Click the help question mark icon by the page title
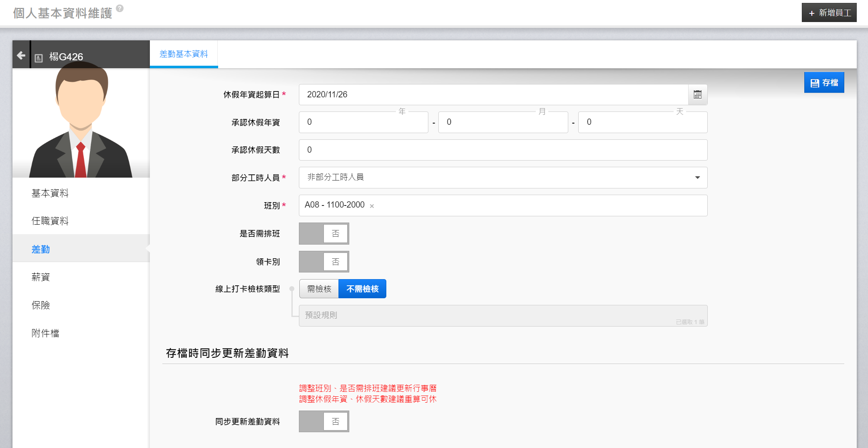Screen dimensions: 868x448 [119, 8]
